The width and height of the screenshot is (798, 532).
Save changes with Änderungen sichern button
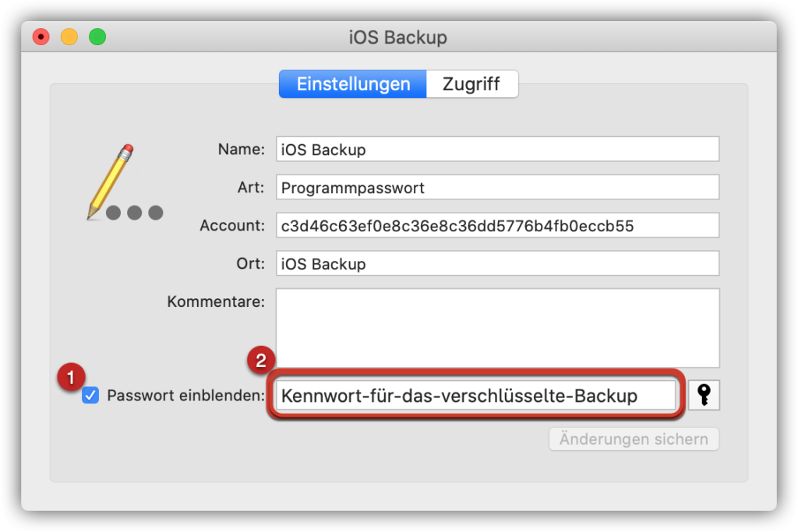click(x=634, y=439)
